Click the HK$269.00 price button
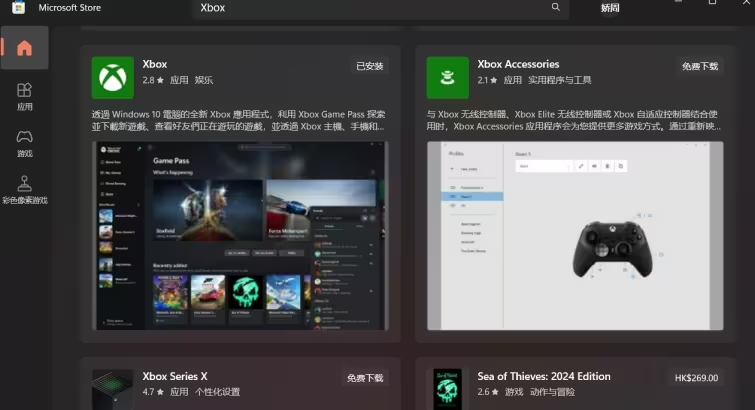 696,378
